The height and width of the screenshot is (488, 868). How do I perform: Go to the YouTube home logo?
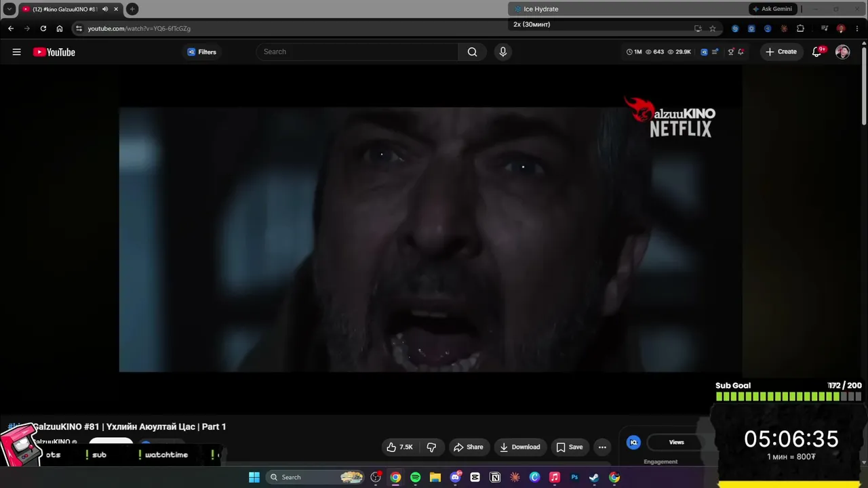pyautogui.click(x=54, y=52)
